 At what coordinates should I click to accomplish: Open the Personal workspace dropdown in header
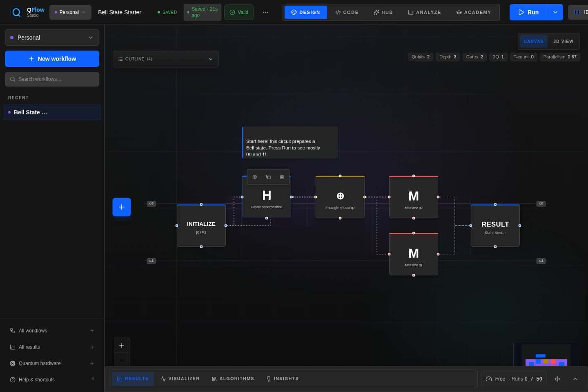click(70, 12)
